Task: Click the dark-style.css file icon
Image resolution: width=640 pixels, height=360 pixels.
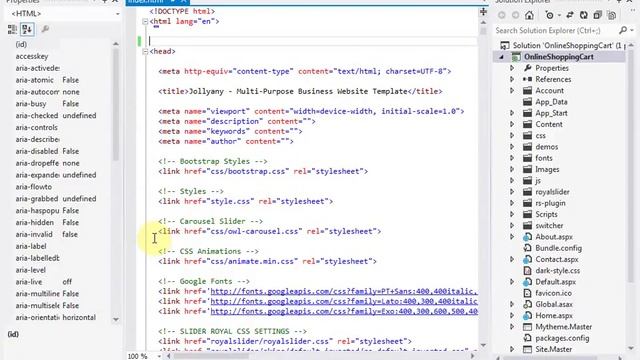Action: point(527,271)
